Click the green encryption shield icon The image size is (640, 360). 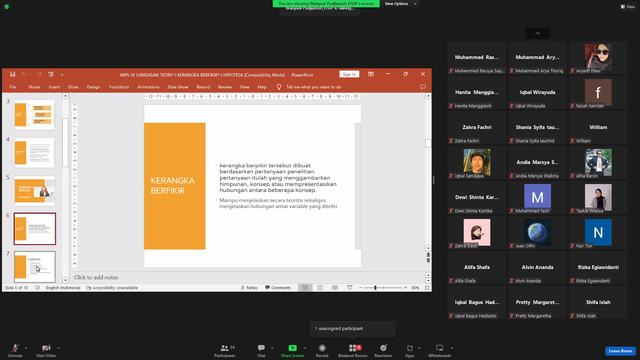tap(7, 7)
